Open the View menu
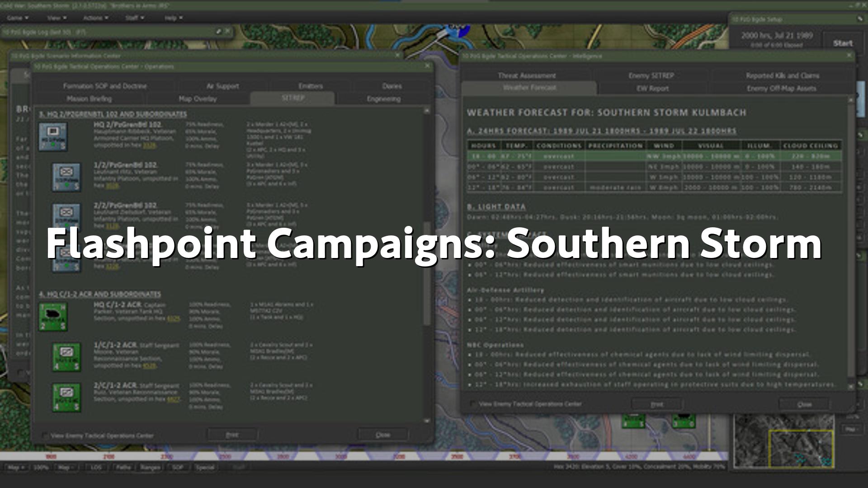Image resolution: width=868 pixels, height=488 pixels. tap(57, 18)
